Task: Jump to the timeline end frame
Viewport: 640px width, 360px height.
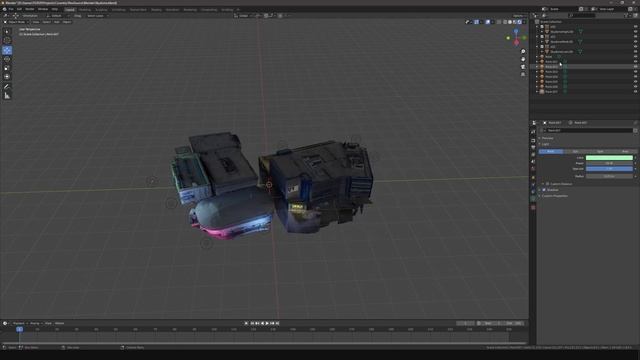Action: click(x=278, y=323)
